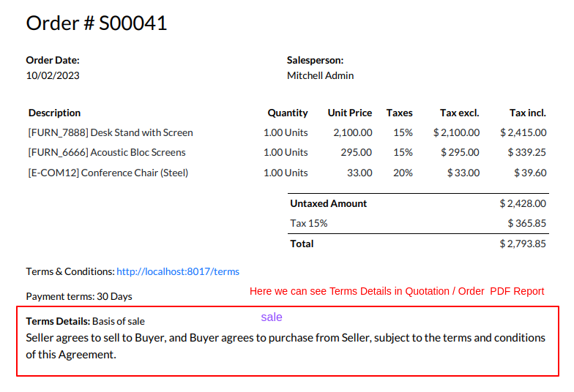Click the Tax excl. column header
Viewport: 574px width, 392px height.
pyautogui.click(x=459, y=113)
